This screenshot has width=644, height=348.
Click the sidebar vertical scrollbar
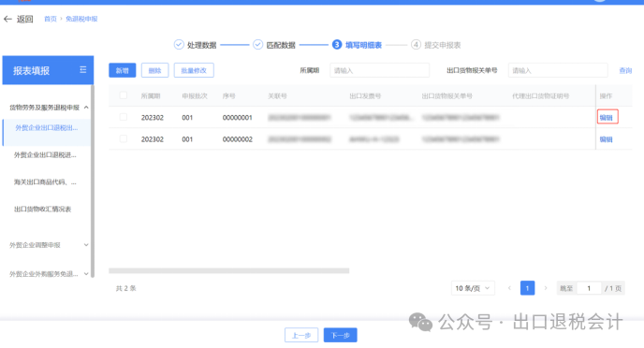[93, 181]
